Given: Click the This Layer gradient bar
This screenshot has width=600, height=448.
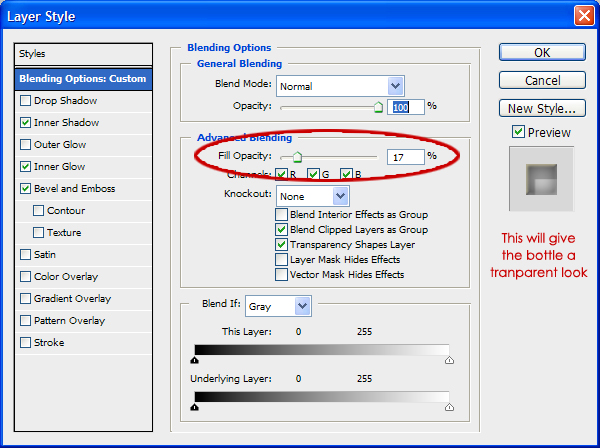Looking at the screenshot, I should [x=322, y=350].
